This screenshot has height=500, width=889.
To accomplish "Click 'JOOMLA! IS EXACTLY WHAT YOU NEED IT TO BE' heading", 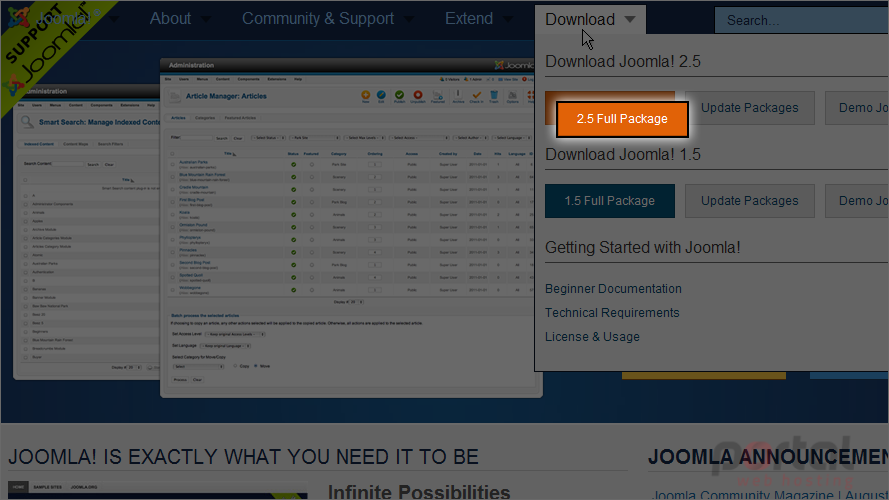I will [x=243, y=457].
